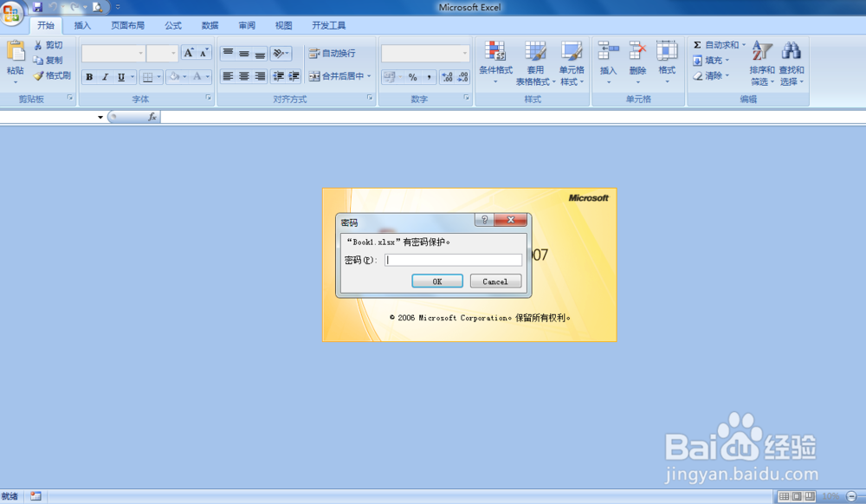Switch to the 审阅 (Review) tab
Viewport: 866px width, 504px height.
tap(247, 25)
